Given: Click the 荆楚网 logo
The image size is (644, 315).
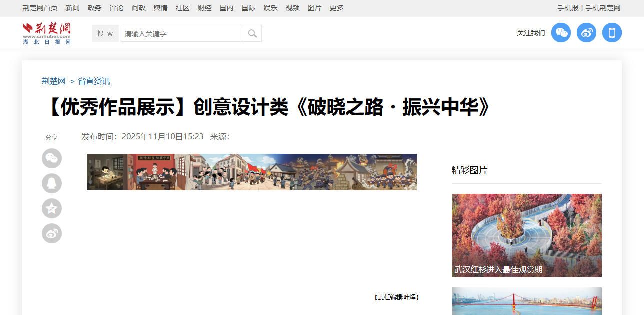Looking at the screenshot, I should [47, 33].
